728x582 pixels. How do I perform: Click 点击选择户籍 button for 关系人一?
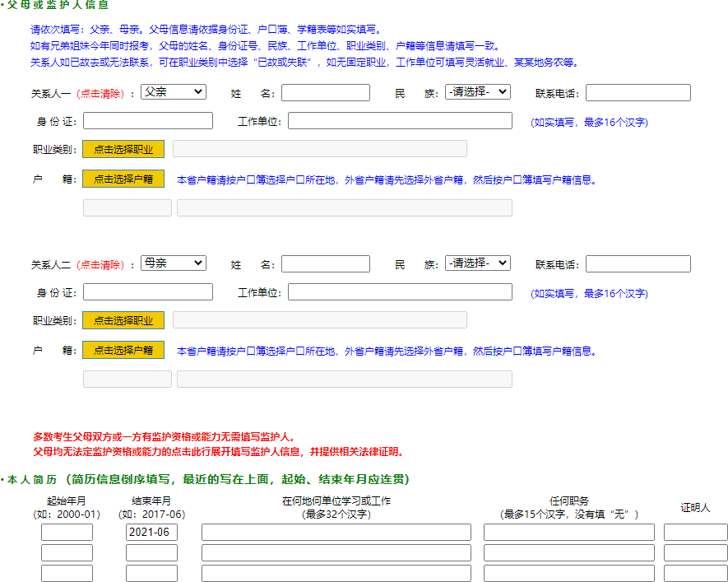pyautogui.click(x=123, y=179)
